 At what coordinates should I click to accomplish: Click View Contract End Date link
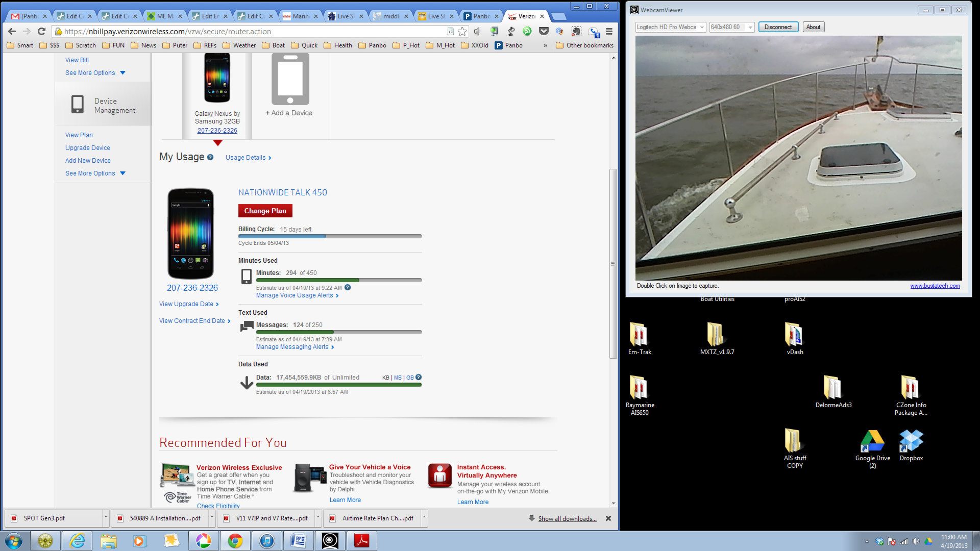click(x=194, y=321)
